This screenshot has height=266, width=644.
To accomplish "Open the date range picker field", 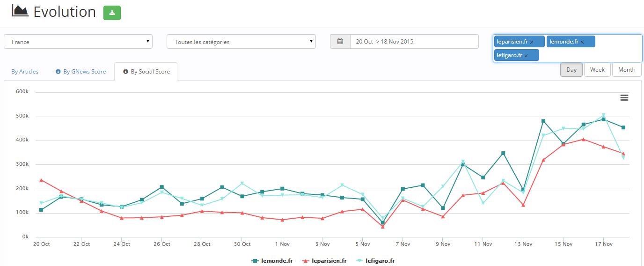I will click(414, 42).
